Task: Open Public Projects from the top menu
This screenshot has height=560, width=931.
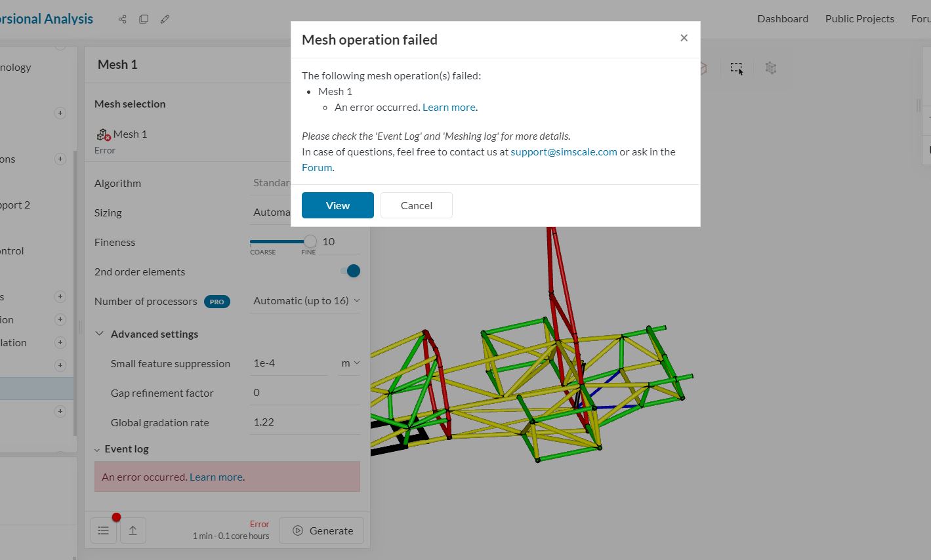Action: 859,19
